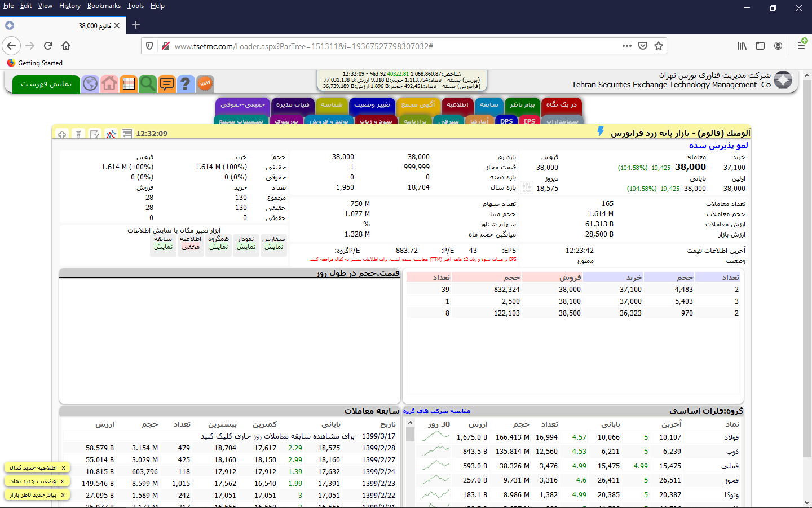Close the وضعیت جدید نماد notification

62,481
